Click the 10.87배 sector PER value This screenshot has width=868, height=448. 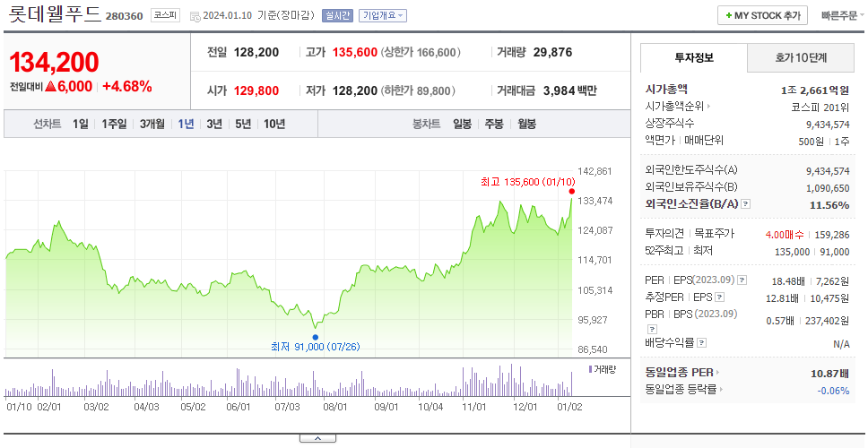click(x=829, y=374)
